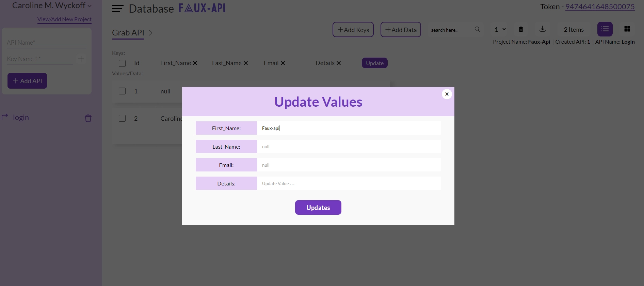Select the login API in sidebar
This screenshot has width=644, height=286.
click(x=21, y=118)
